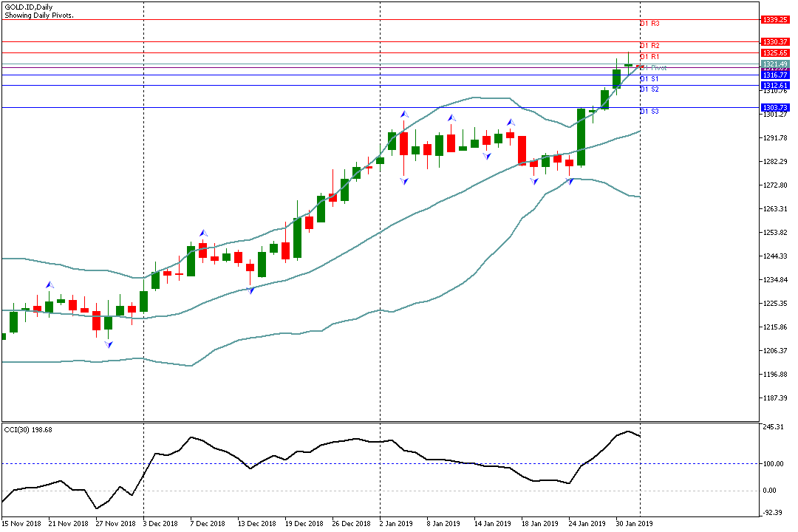
Task: Select the blue 1316.77 S1 price tag
Action: pyautogui.click(x=775, y=75)
